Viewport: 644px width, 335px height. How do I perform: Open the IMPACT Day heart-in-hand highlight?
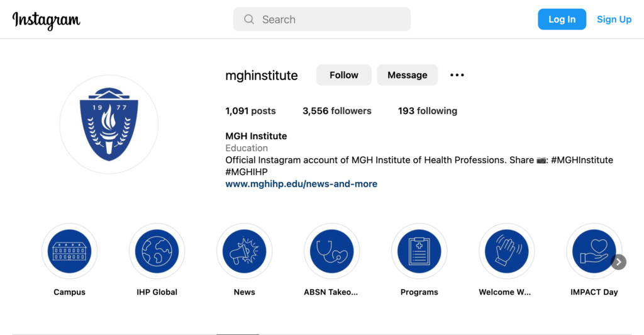coord(594,251)
